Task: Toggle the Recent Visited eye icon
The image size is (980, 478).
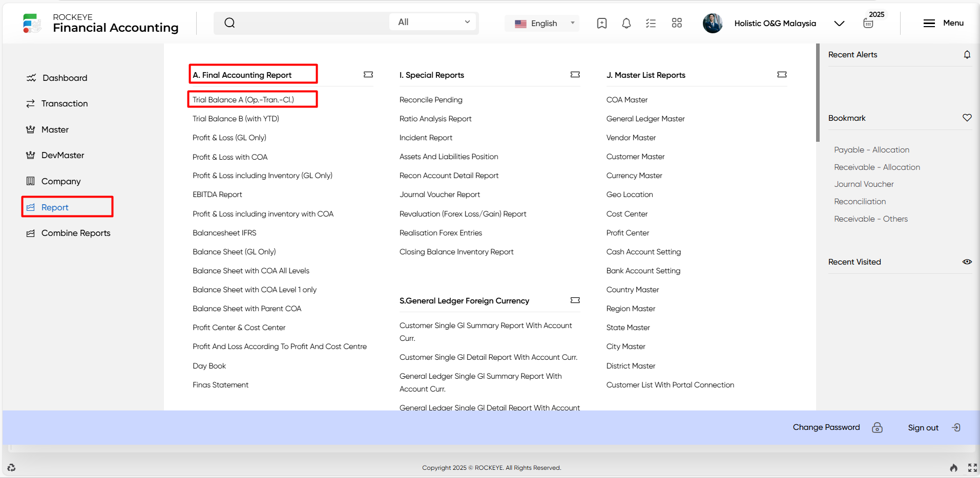Action: 967,262
